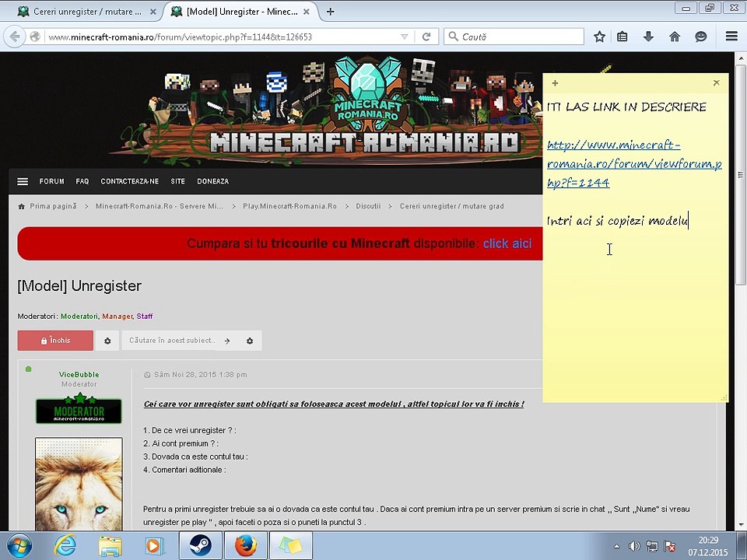Click ViceBubble's lion avatar

[x=79, y=484]
